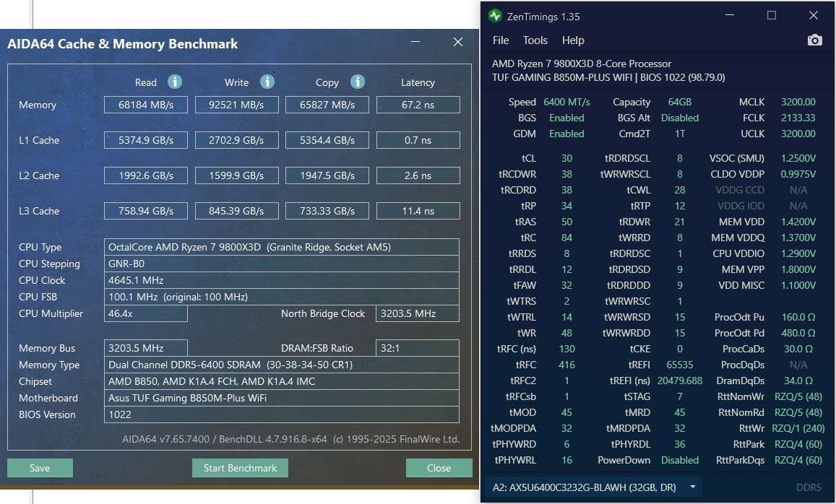Click Start Benchmark in AIDA64

[240, 468]
